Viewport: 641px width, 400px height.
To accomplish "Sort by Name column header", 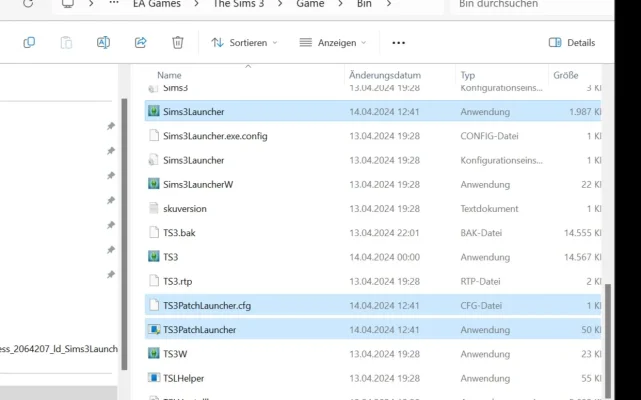I will (x=169, y=75).
